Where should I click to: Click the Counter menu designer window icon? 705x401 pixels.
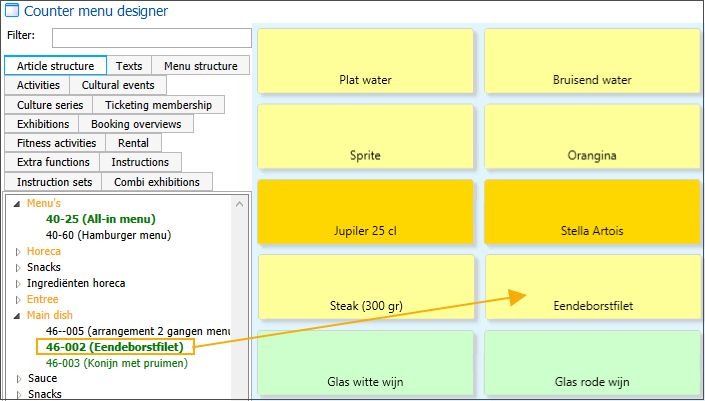14,12
